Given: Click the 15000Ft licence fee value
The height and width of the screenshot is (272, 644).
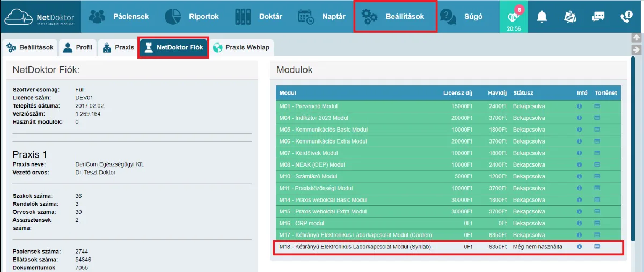Looking at the screenshot, I should tap(462, 106).
